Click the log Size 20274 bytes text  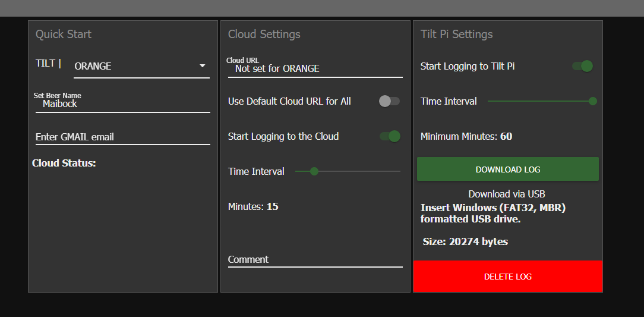pyautogui.click(x=465, y=241)
